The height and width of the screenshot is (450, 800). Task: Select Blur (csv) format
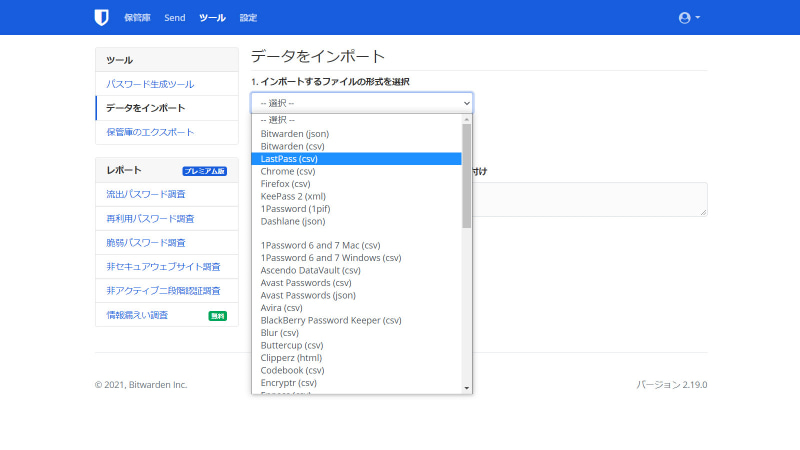tap(356, 333)
